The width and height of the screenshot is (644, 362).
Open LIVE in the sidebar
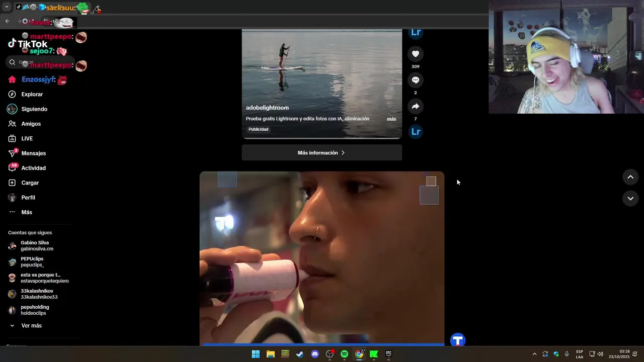tap(27, 139)
